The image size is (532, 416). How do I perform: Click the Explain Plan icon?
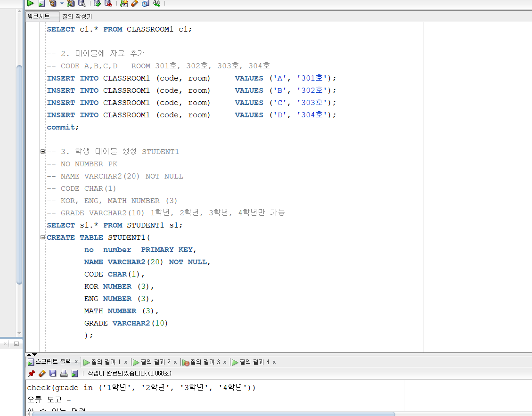(53, 3)
